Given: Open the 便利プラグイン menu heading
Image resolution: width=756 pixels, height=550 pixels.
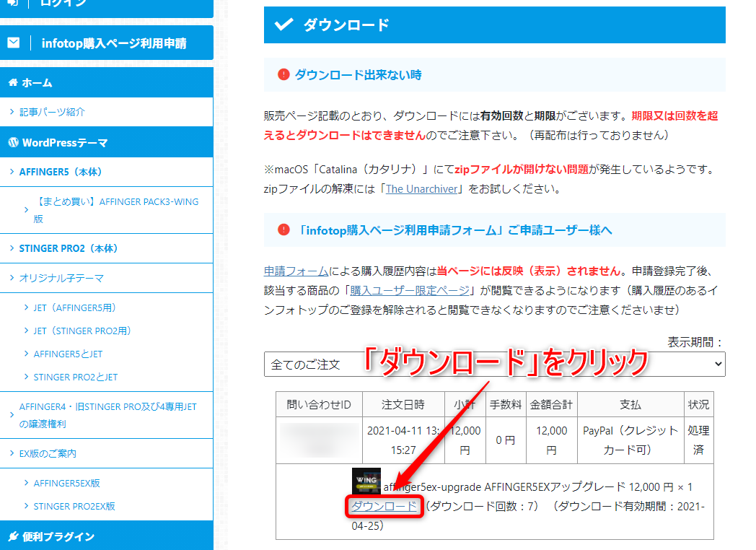Looking at the screenshot, I should click(x=107, y=536).
